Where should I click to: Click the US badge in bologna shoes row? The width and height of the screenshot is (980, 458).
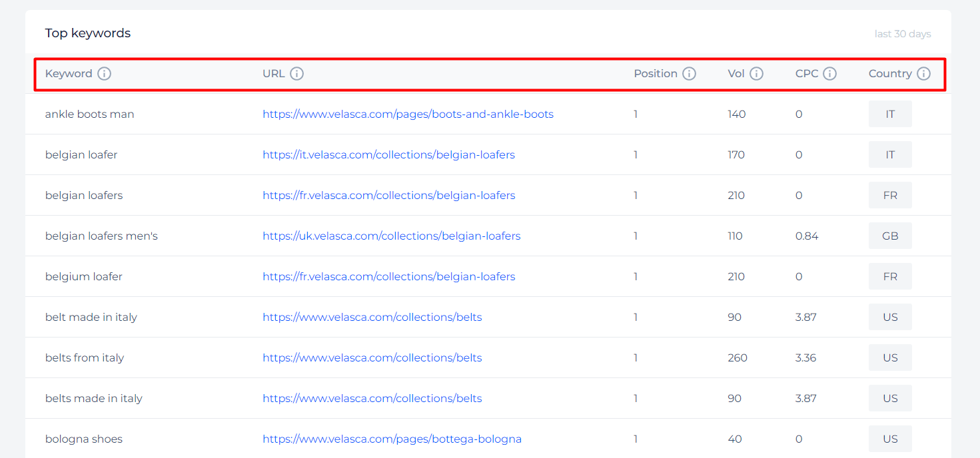tap(890, 439)
